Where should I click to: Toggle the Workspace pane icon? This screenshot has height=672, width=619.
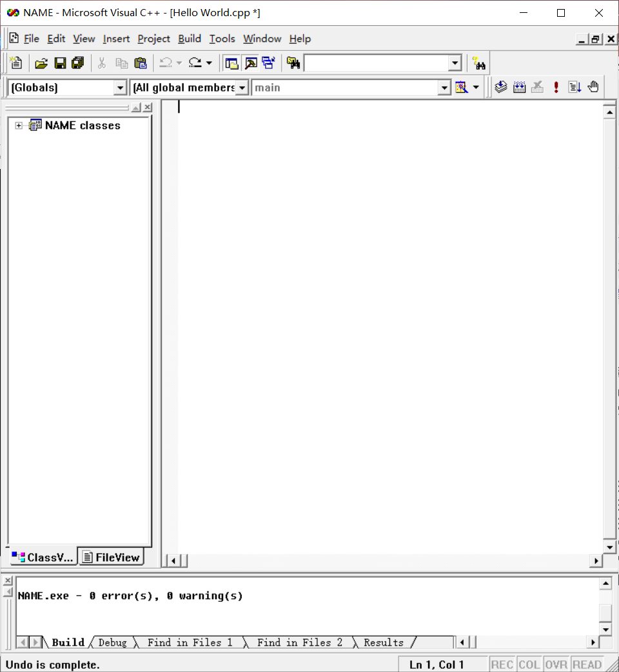coord(231,63)
